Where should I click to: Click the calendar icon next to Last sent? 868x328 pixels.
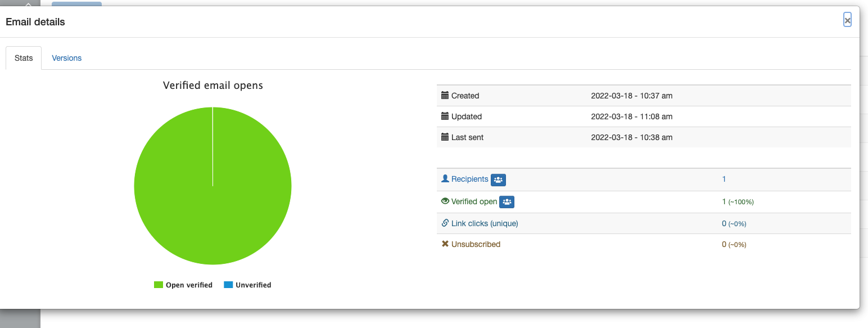[x=445, y=137]
